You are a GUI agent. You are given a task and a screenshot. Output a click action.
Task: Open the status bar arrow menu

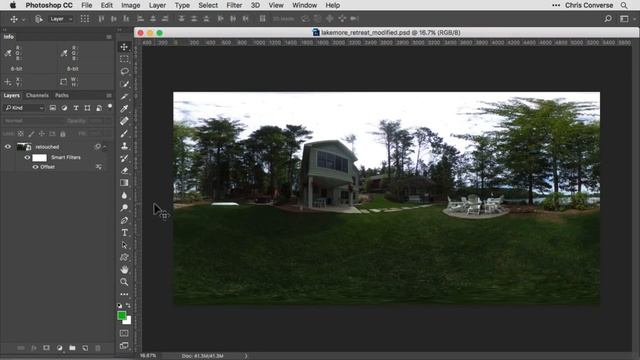point(246,356)
